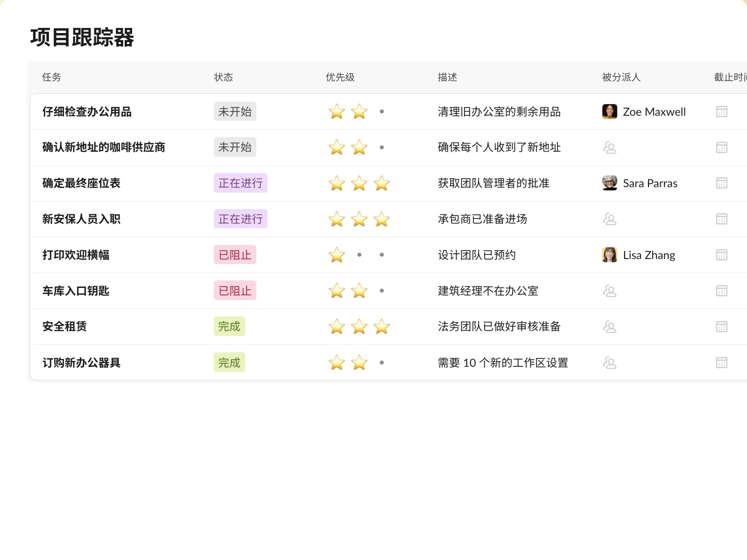Viewport: 747px width, 560px height.
Task: Set third star for 仔细检查办公用品 priority
Action: 381,112
